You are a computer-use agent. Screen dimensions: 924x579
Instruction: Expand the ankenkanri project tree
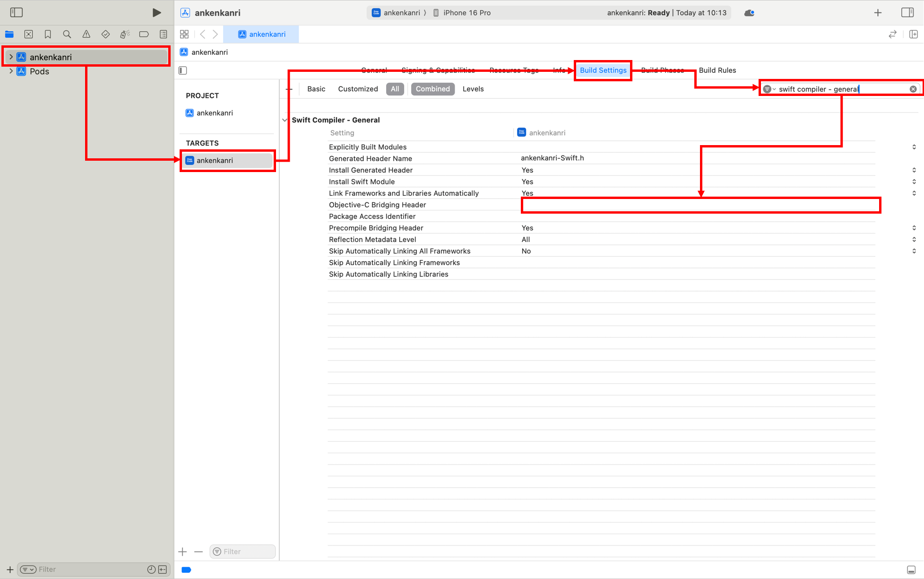[x=11, y=57]
